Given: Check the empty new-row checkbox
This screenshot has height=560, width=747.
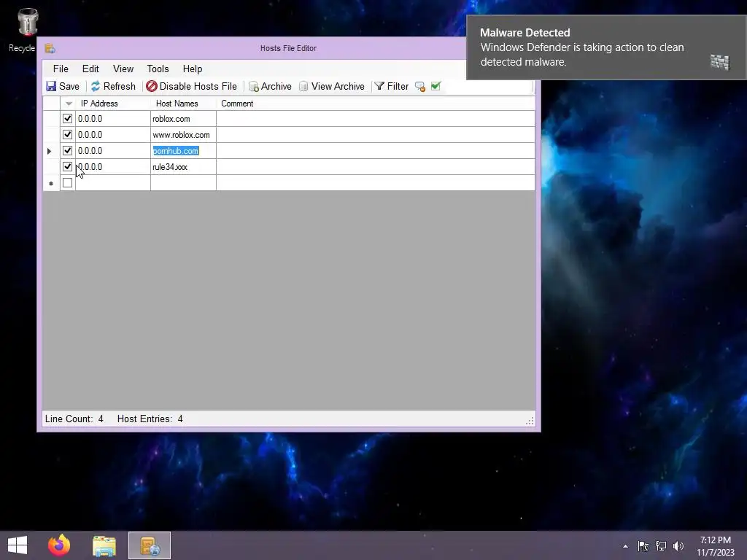Looking at the screenshot, I should tap(67, 183).
